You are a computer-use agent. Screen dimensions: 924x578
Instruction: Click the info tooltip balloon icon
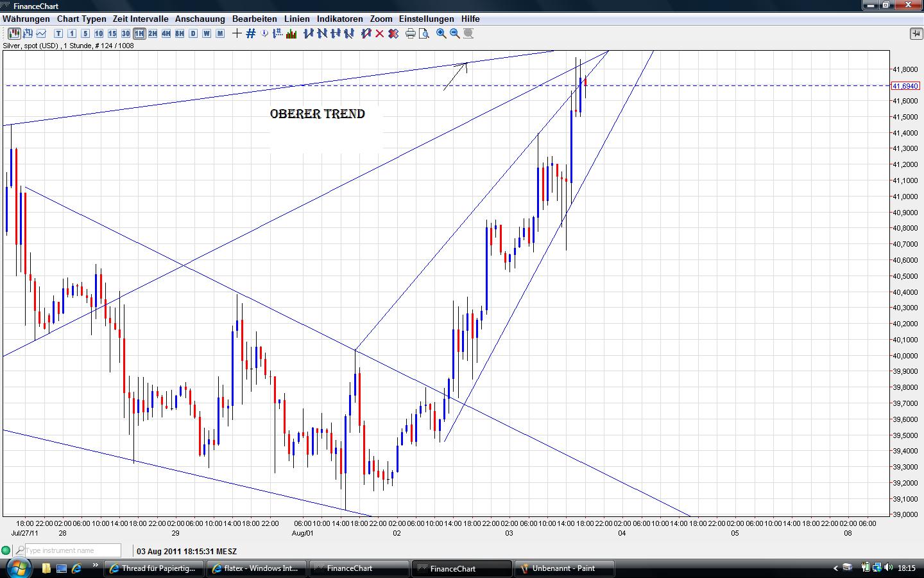click(265, 33)
